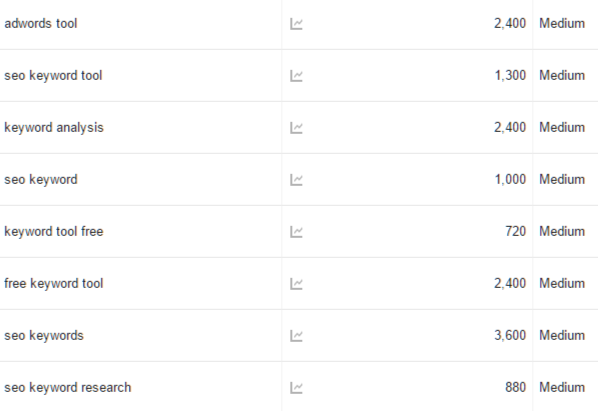Click the seo keyword term
The height and width of the screenshot is (411, 598).
coord(41,180)
